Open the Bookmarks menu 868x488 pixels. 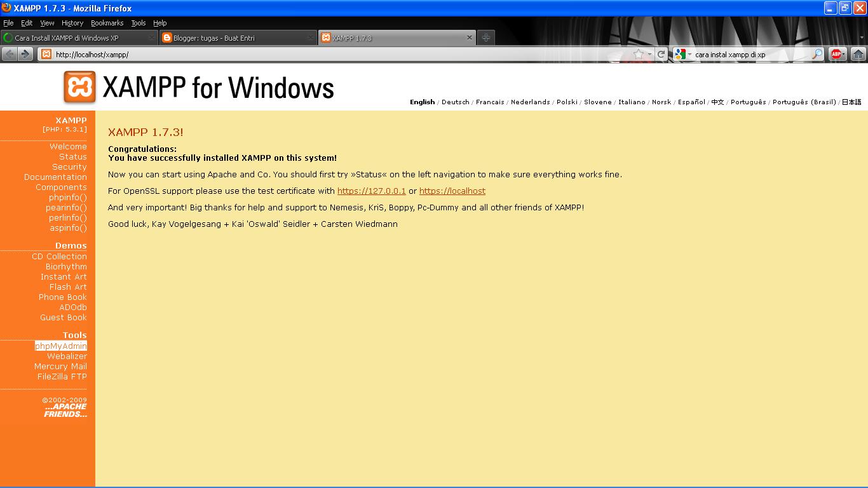tap(107, 23)
